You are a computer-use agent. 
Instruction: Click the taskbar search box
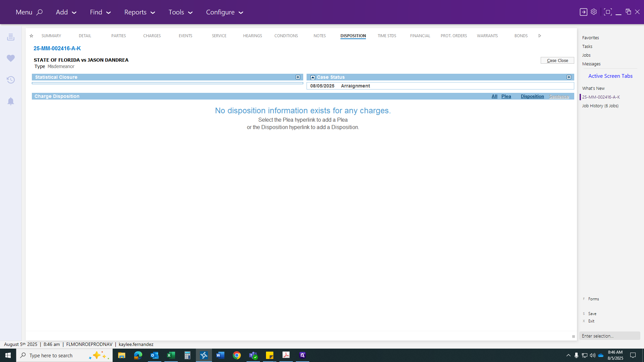[x=64, y=355]
